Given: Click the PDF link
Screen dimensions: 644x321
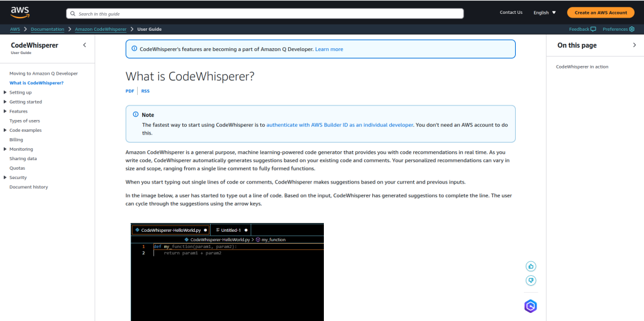Looking at the screenshot, I should [x=130, y=91].
